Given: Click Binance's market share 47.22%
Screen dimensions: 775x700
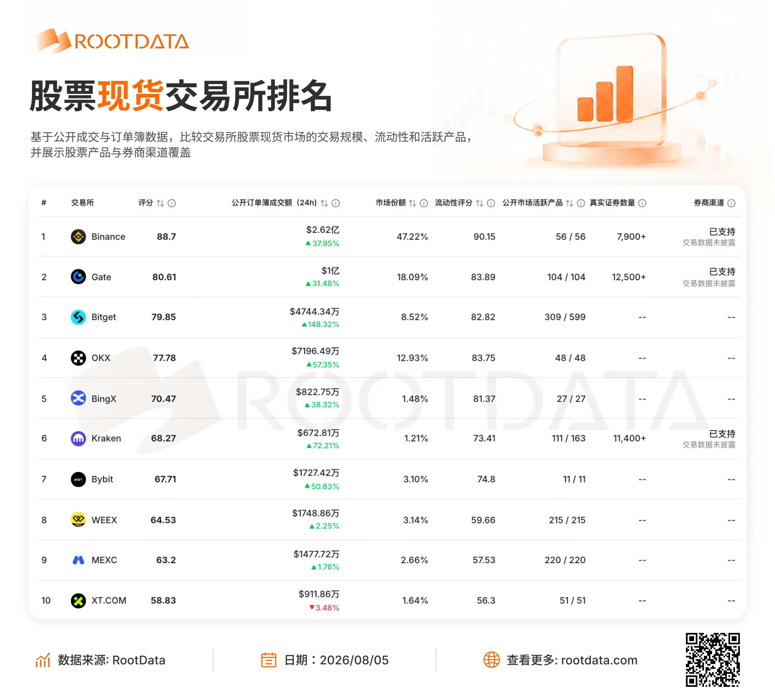Looking at the screenshot, I should (412, 236).
